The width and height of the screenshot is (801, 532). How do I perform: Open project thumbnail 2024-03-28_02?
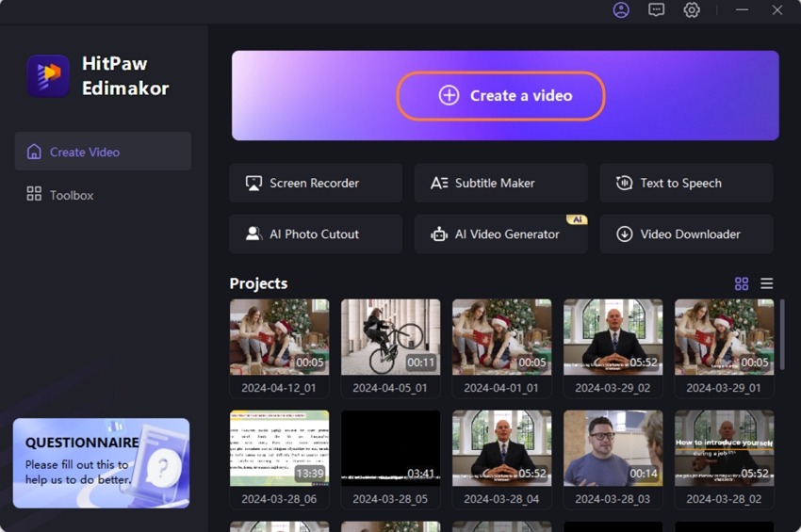tap(724, 448)
